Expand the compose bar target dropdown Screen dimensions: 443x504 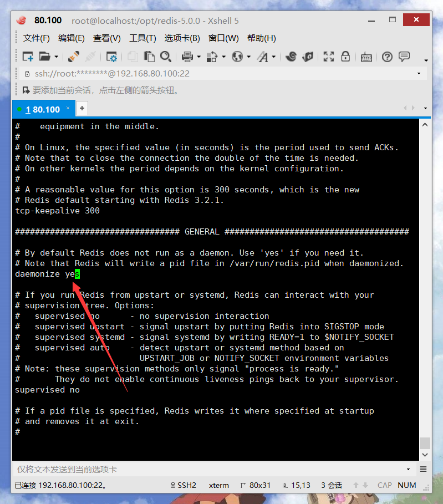[408, 469]
